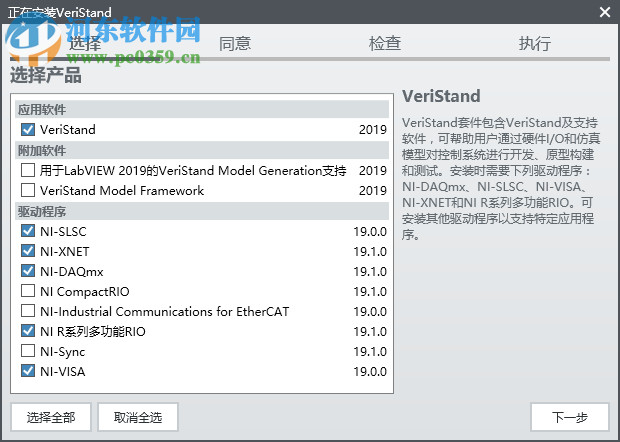Image resolution: width=620 pixels, height=442 pixels.
Task: Toggle the NI R系列多功能RIO checkbox
Action: (28, 331)
